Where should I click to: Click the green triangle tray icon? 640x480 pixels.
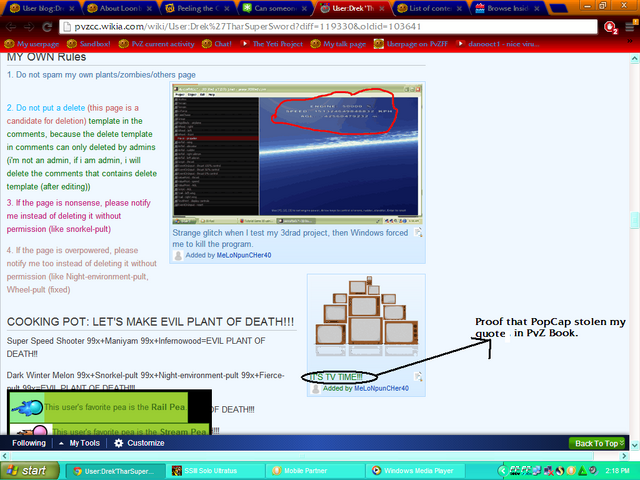pos(582,471)
